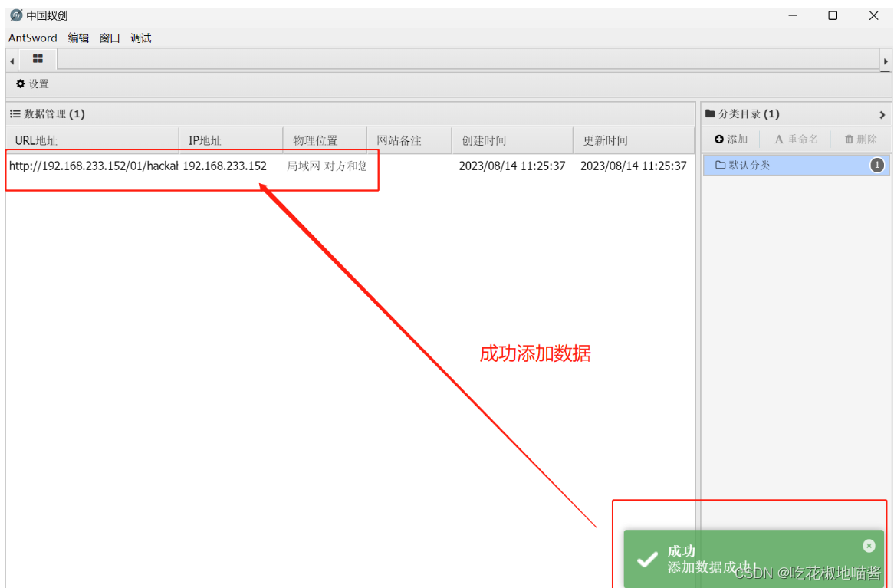Click the 默认分类 count badge

[877, 166]
